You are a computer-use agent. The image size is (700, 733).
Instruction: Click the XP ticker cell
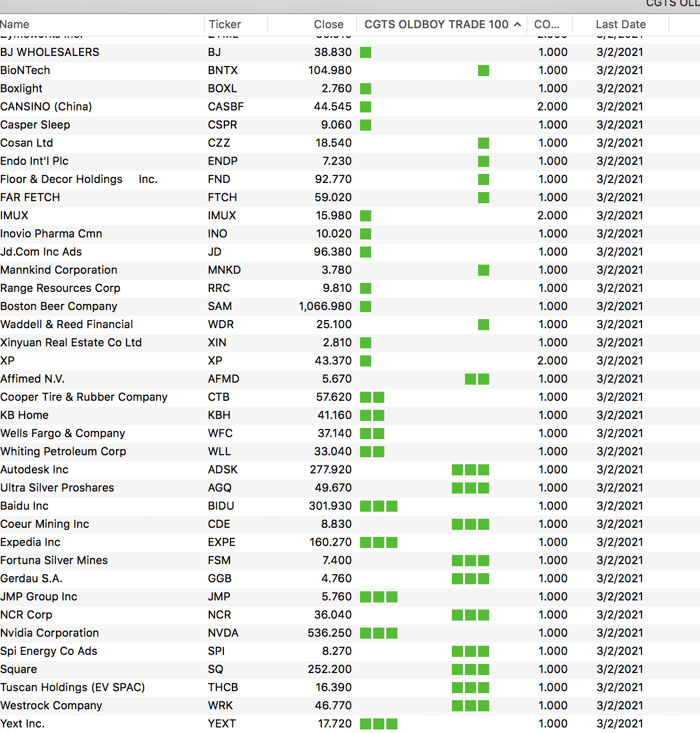pos(215,361)
